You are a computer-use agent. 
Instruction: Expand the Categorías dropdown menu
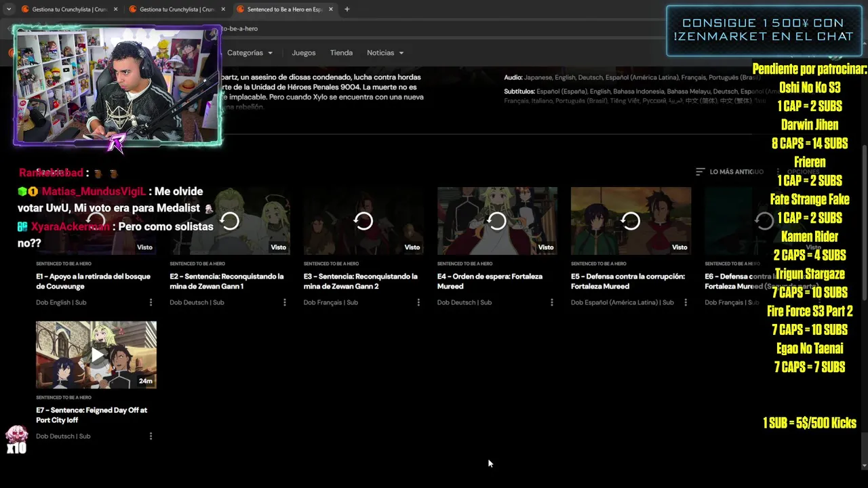250,53
